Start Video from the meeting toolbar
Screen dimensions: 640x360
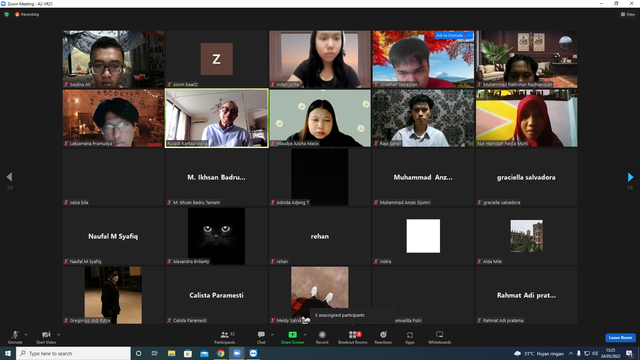[46, 337]
